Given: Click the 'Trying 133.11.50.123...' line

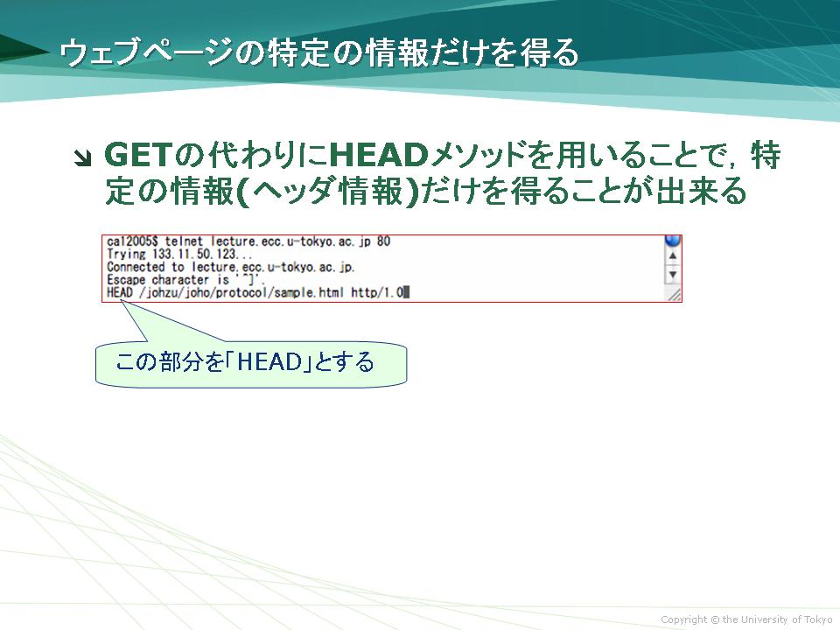Looking at the screenshot, I should pyautogui.click(x=178, y=255).
